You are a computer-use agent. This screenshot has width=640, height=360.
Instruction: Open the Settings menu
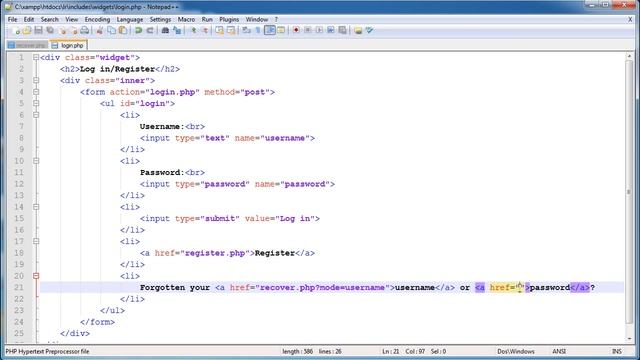point(160,19)
